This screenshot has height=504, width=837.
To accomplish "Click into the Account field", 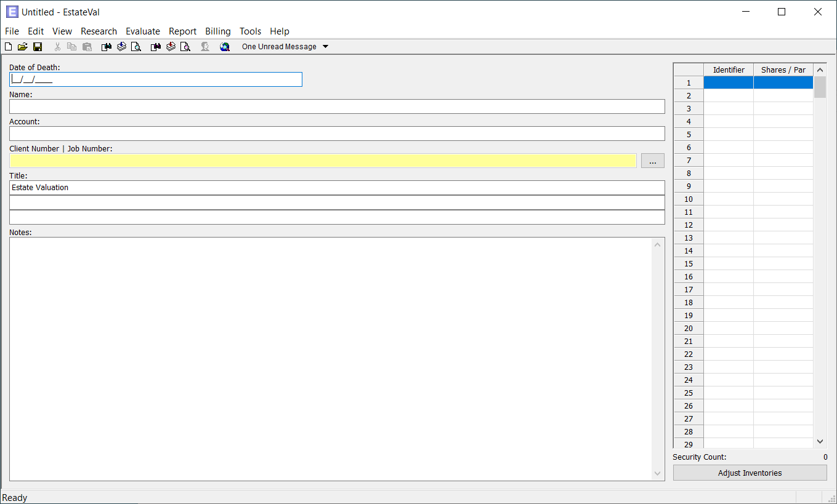I will point(337,134).
